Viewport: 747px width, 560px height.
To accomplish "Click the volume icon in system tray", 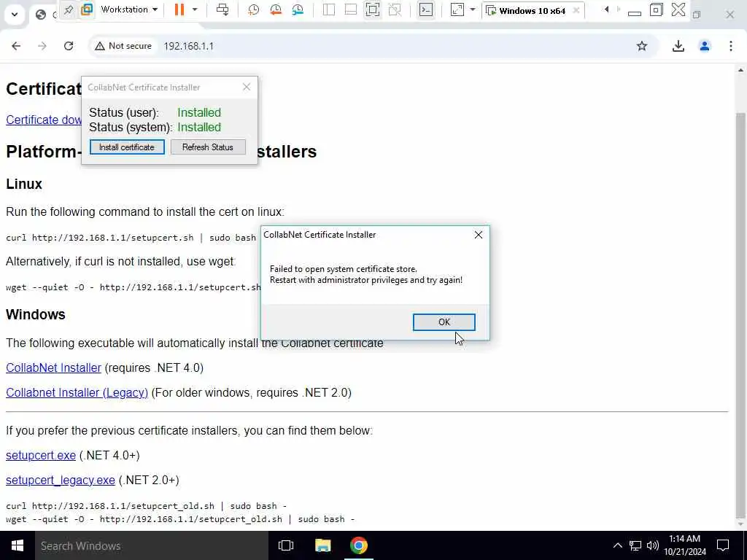I will (653, 545).
